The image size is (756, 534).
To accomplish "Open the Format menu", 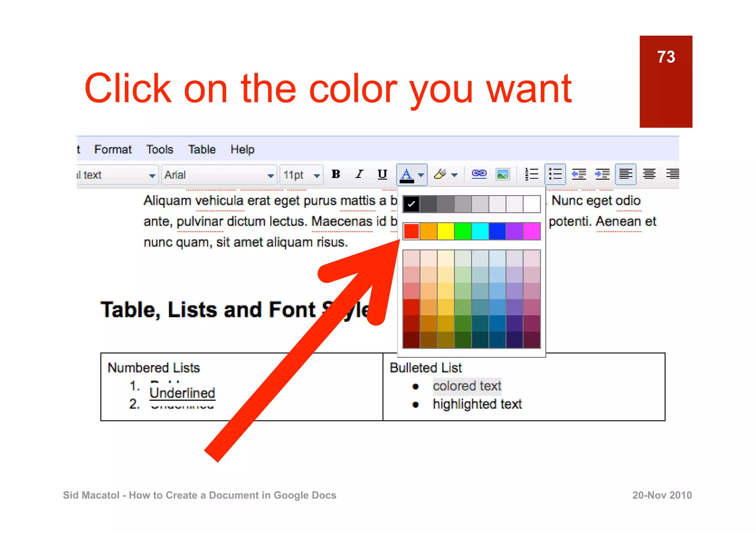I will (x=113, y=149).
